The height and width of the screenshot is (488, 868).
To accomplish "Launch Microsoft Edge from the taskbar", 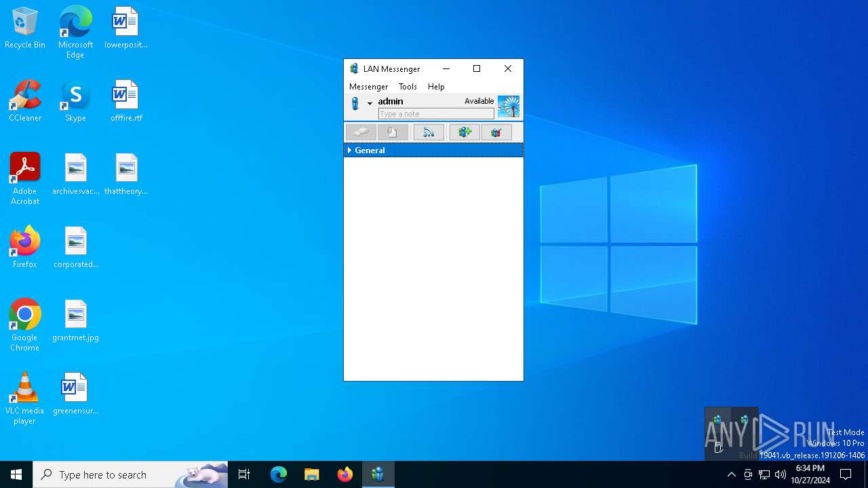I will click(279, 474).
